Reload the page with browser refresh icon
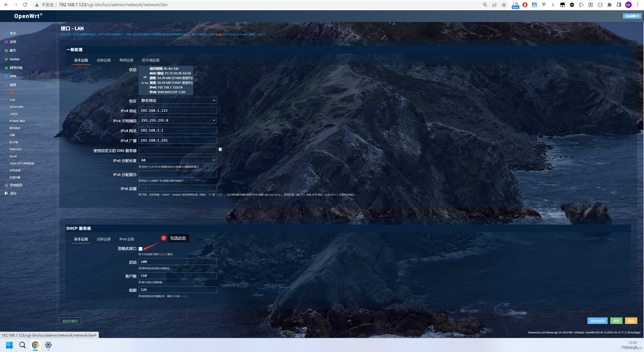The image size is (644, 352). click(25, 5)
